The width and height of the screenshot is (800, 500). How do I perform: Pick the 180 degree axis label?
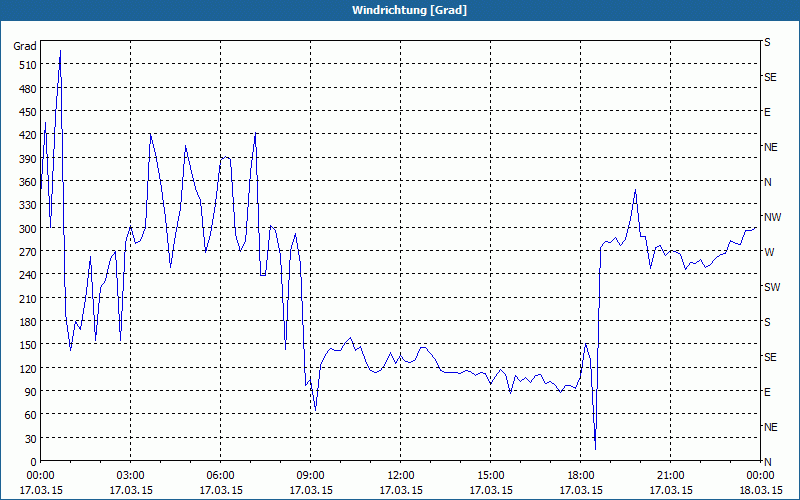[x=28, y=322]
